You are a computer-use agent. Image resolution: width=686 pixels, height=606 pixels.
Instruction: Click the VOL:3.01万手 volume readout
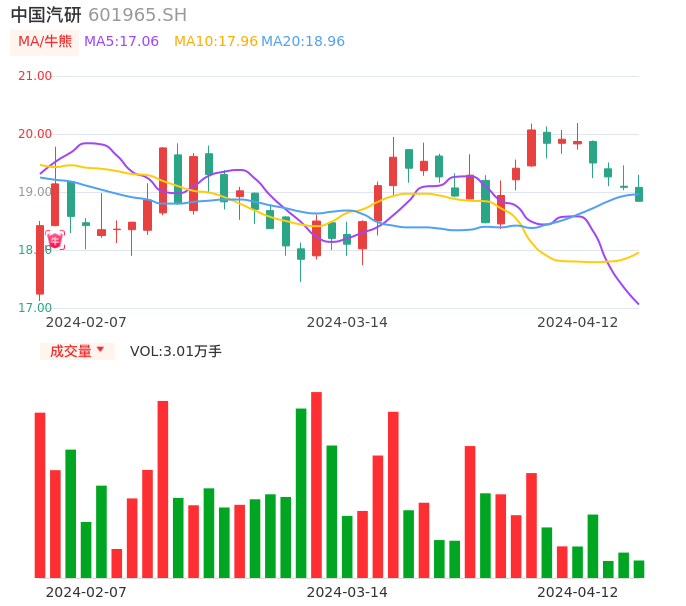(175, 351)
